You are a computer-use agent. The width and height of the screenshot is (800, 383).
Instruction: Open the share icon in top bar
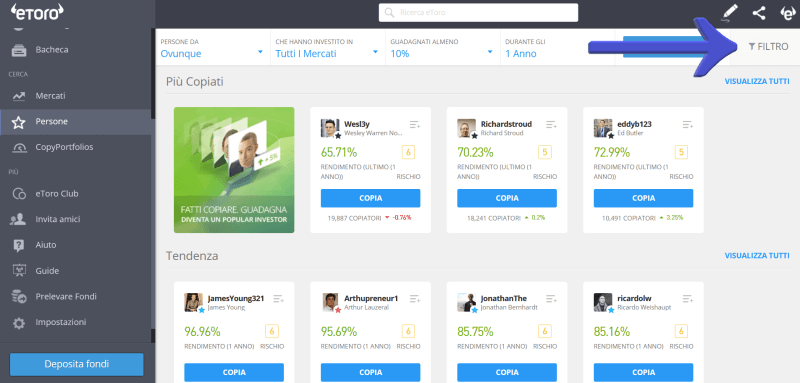coord(759,13)
